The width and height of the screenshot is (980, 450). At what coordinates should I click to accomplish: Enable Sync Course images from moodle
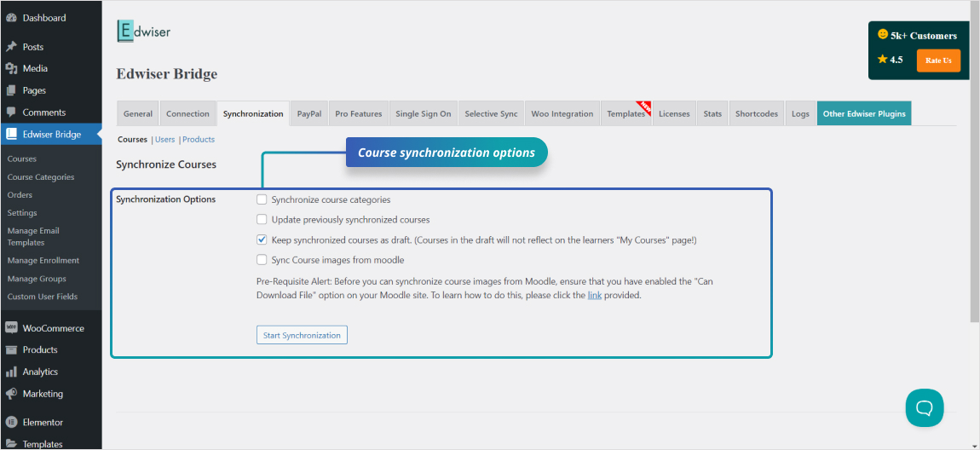click(x=262, y=260)
